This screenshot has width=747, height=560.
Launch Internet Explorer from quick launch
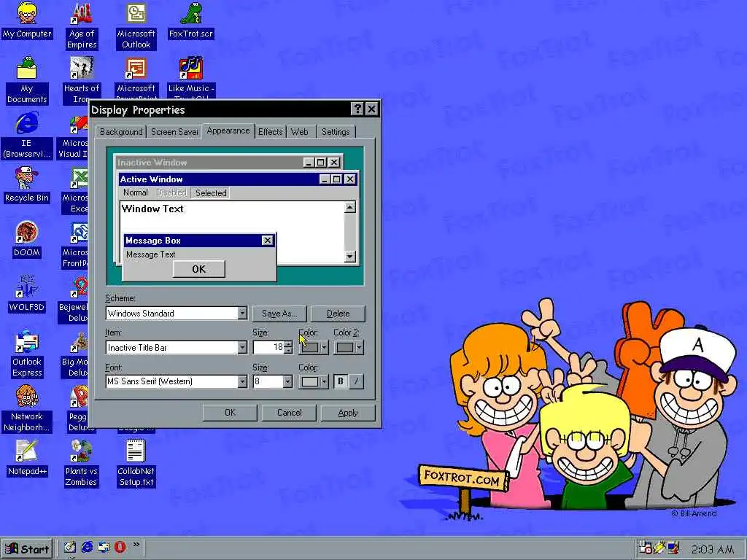(87, 548)
